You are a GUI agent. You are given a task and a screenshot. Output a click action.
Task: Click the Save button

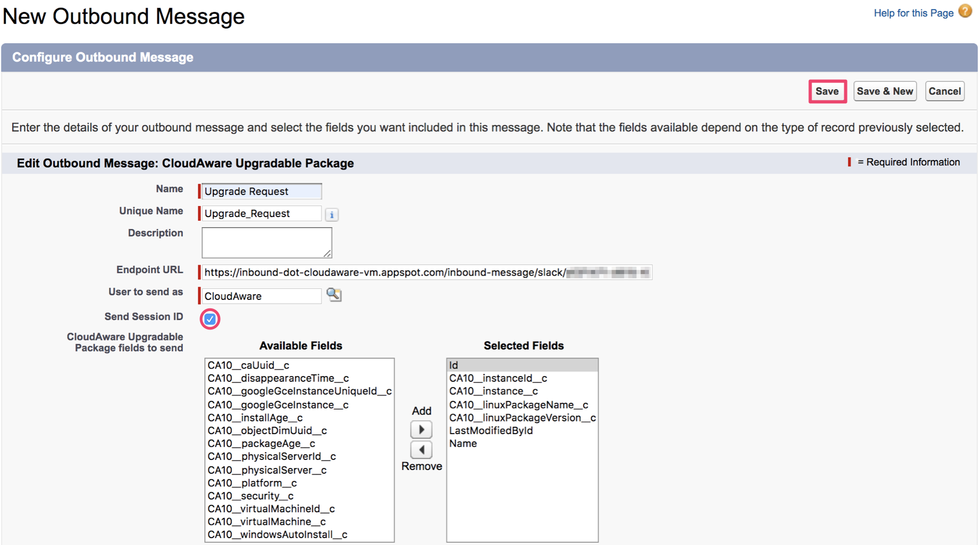(827, 91)
